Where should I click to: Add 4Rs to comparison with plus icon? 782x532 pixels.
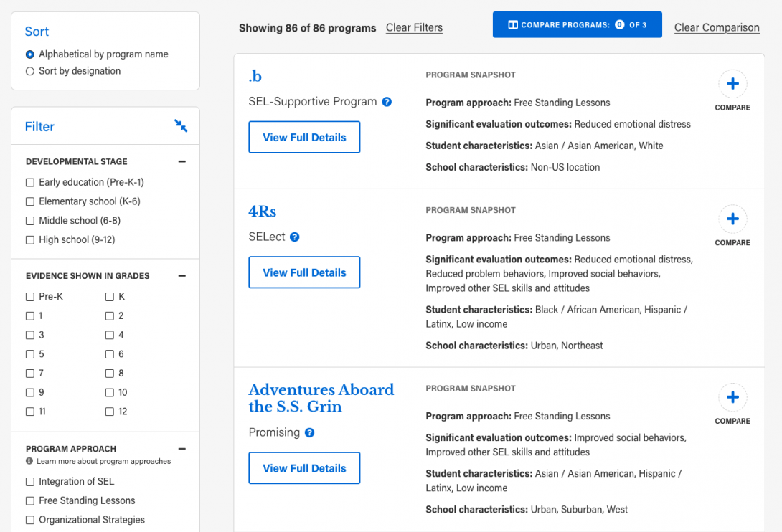732,219
